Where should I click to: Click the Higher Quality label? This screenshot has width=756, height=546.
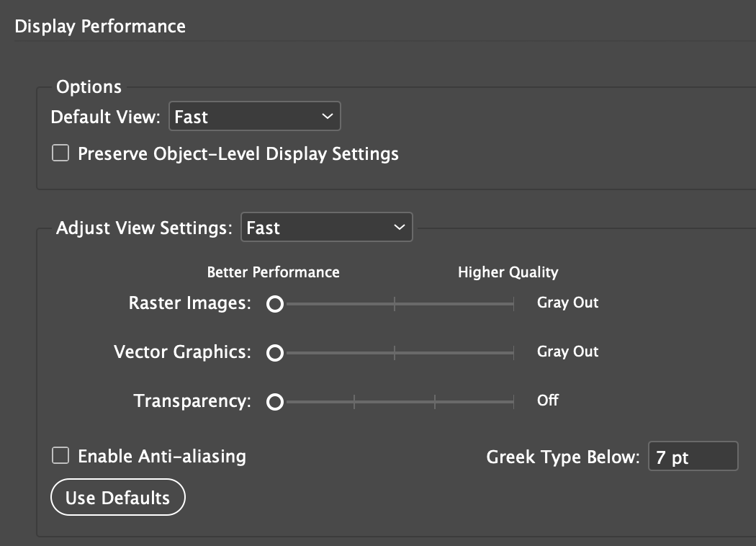508,272
